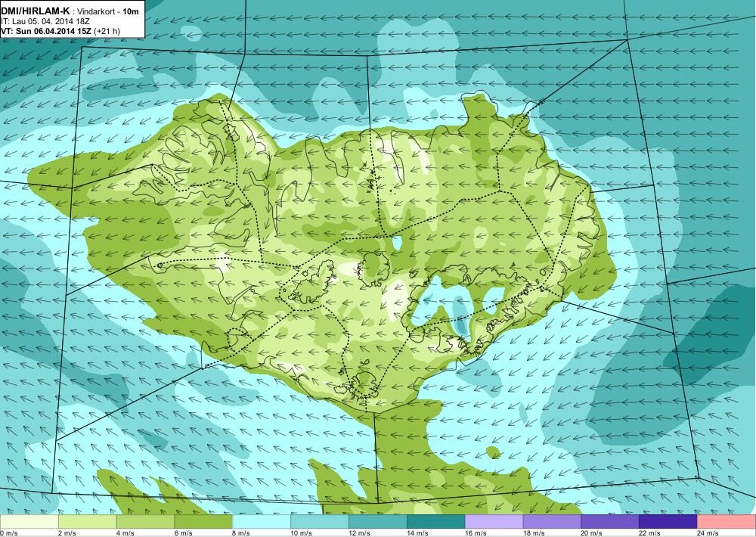Click the 'IT: Lau 05. 04. 2014 18Z' line
The image size is (756, 537).
45,22
